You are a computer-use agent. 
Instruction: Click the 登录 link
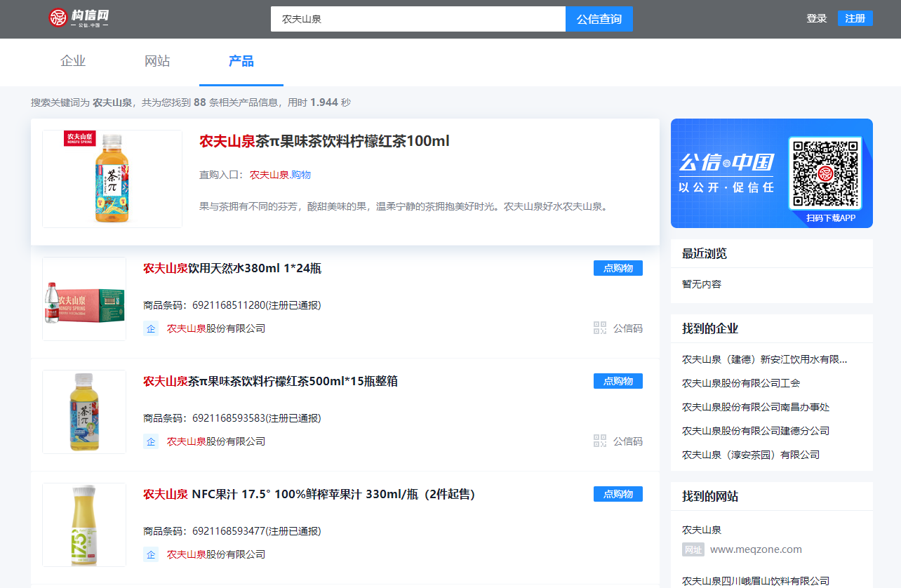pyautogui.click(x=817, y=18)
